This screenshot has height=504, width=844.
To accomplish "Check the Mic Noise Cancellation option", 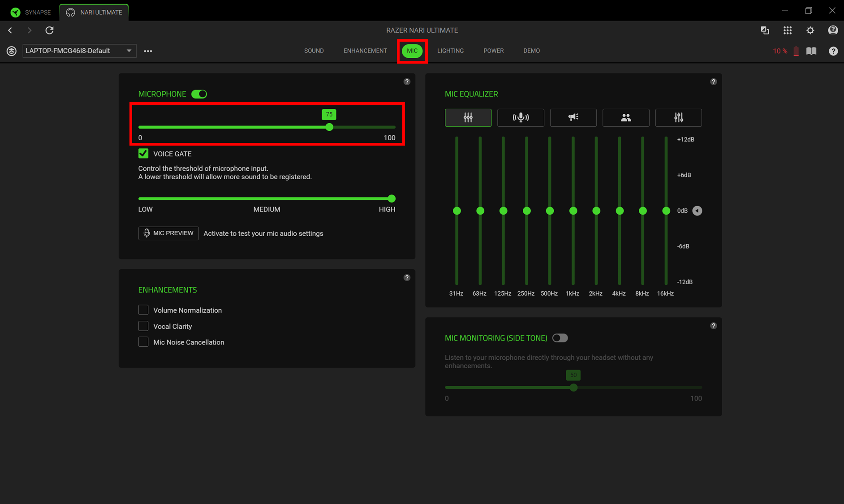I will [x=143, y=342].
